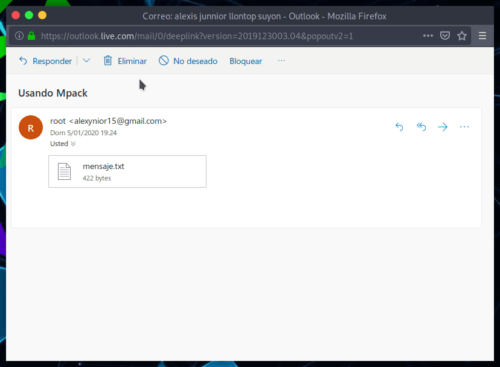The image size is (500, 367).
Task: Bookmark this page with star icon
Action: click(462, 36)
